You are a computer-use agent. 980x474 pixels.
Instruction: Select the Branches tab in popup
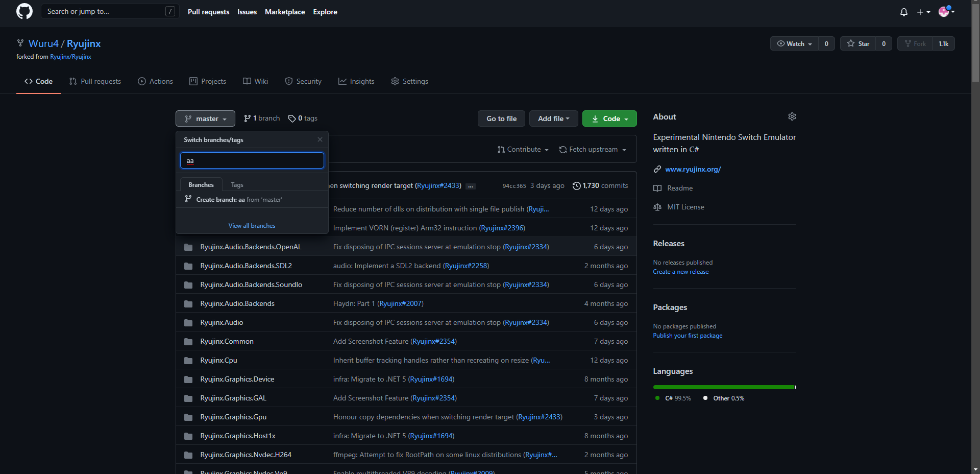coord(201,185)
